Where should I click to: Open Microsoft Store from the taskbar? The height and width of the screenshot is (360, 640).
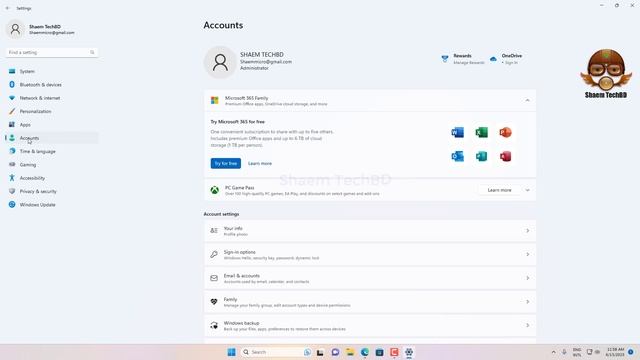click(379, 352)
